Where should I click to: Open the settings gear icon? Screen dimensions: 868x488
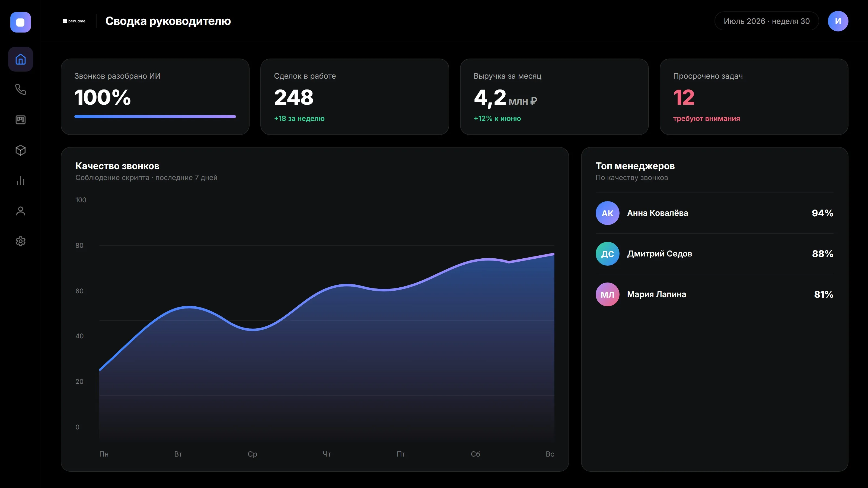click(x=21, y=242)
